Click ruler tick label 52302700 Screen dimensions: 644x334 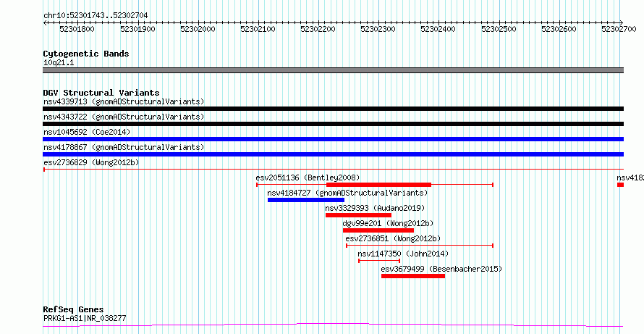(x=619, y=29)
